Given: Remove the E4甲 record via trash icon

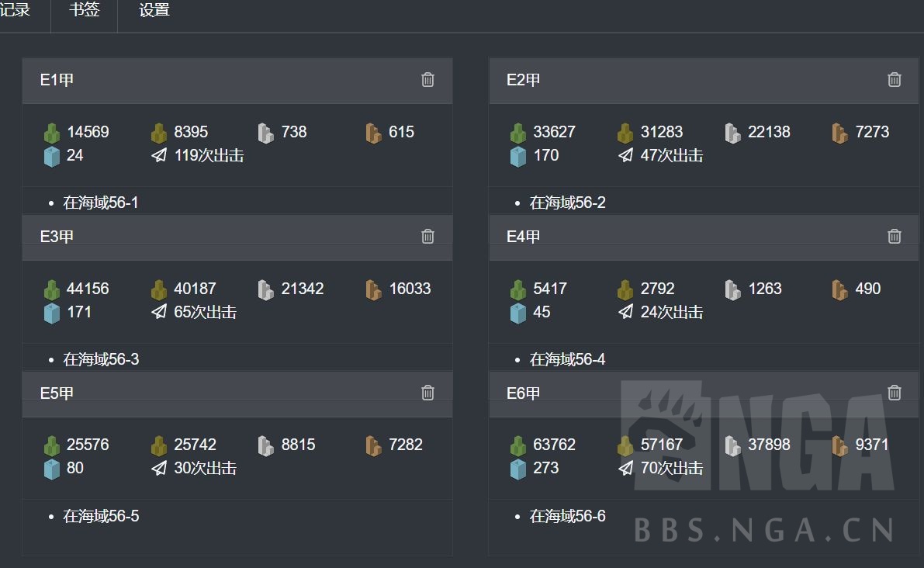Looking at the screenshot, I should [894, 237].
